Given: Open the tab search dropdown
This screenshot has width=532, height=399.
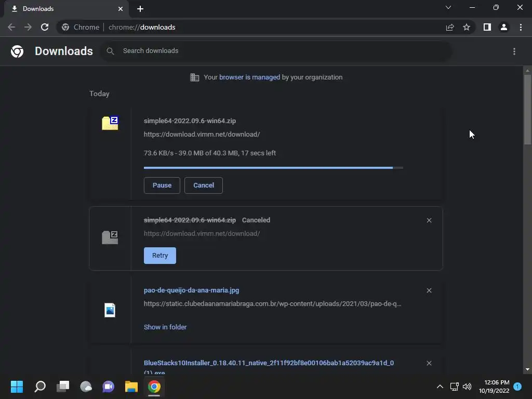Looking at the screenshot, I should coord(448,7).
